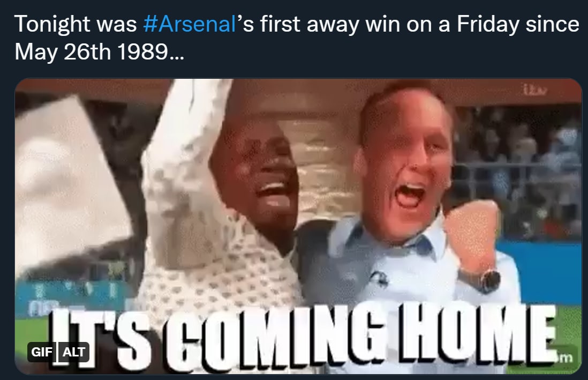
Task: Show the ALT image description badge
Action: tap(73, 352)
